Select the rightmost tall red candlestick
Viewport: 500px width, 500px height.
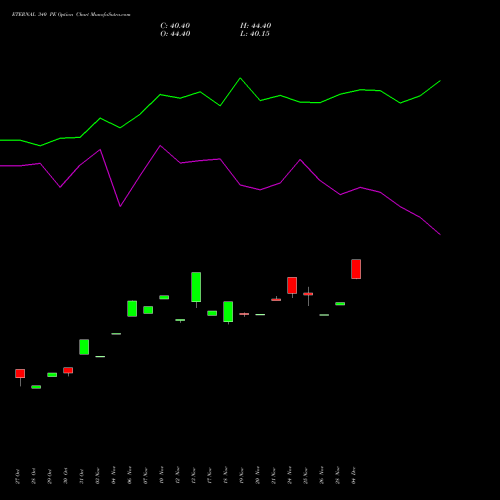pyautogui.click(x=356, y=269)
